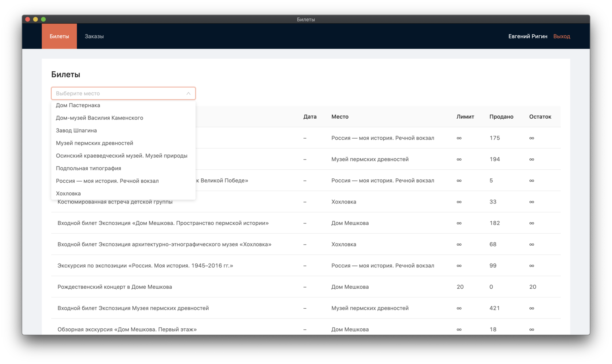Click the Место column header
Screen dimensions: 612x364
(340, 117)
